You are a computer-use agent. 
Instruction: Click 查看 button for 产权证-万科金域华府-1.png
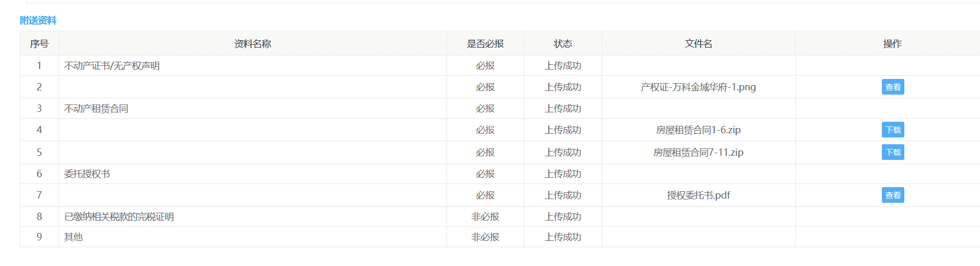click(x=892, y=87)
